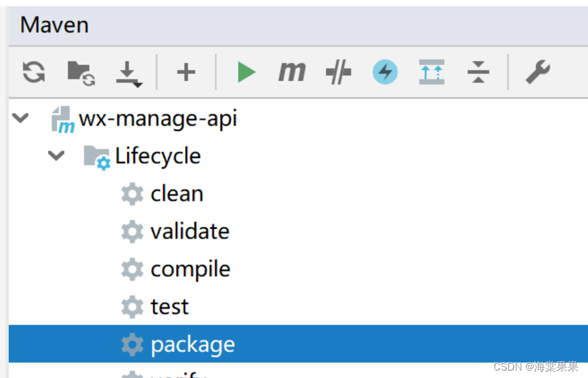The image size is (588, 378).
Task: Select the wx-manage-api project label
Action: point(158,119)
